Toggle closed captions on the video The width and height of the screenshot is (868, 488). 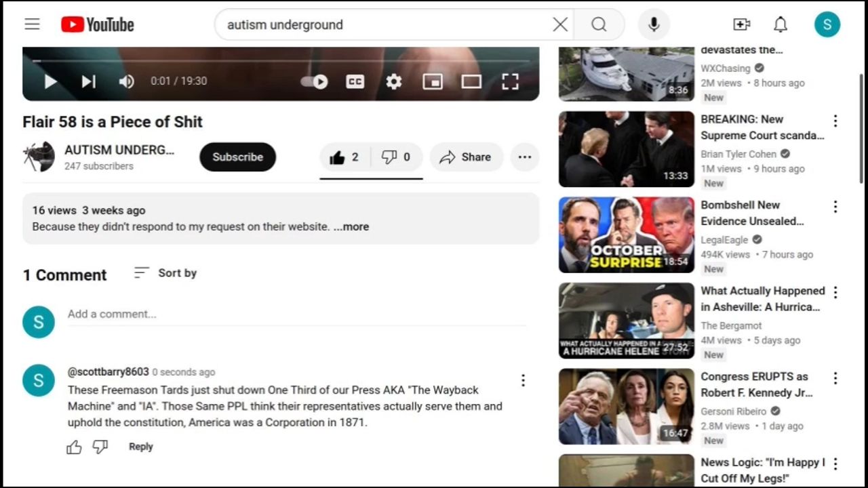pyautogui.click(x=355, y=81)
